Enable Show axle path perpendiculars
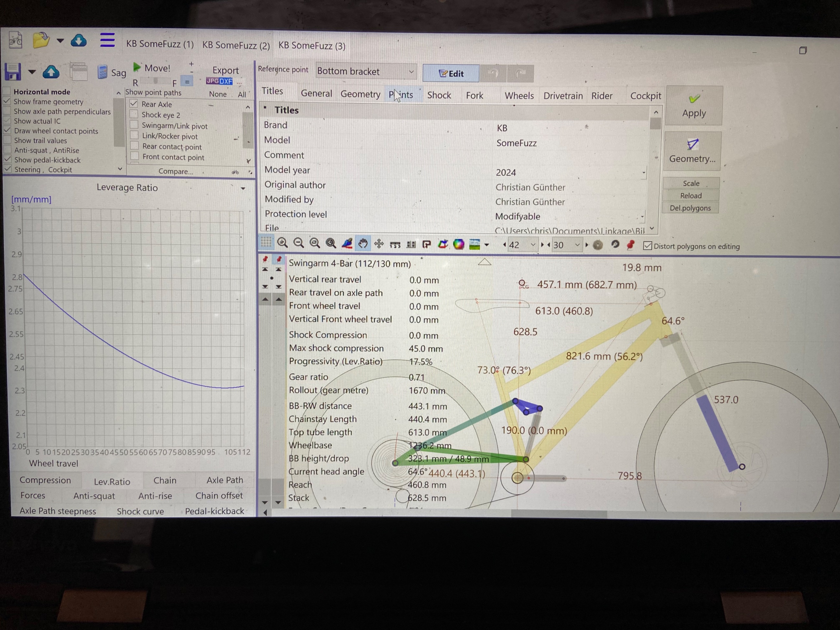Viewport: 840px width, 630px height. point(6,111)
